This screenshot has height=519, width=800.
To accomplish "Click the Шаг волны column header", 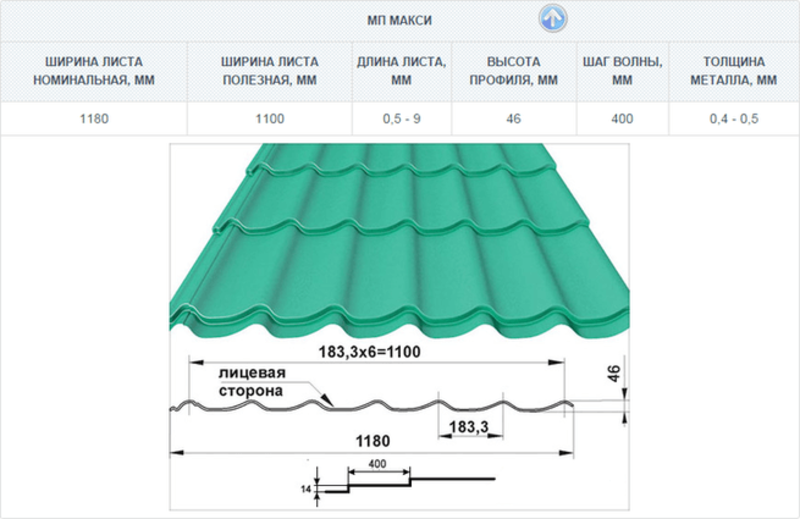I will (622, 71).
